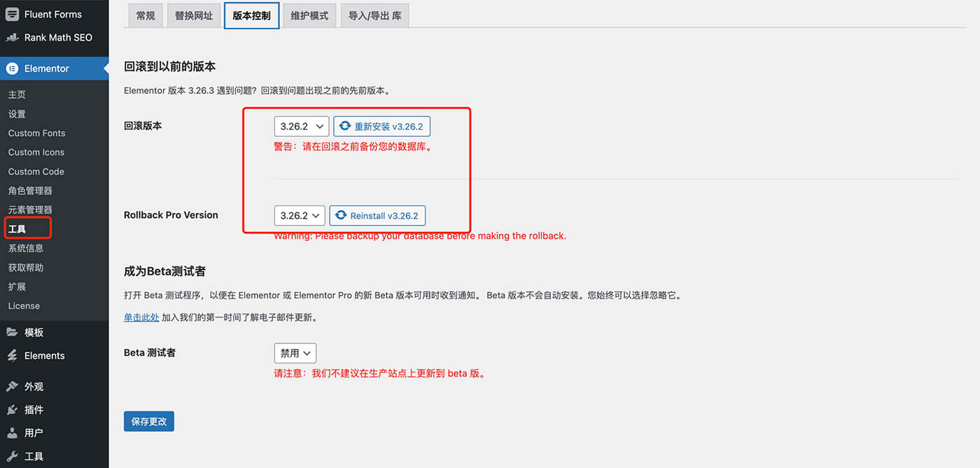Viewport: 980px width, 468px height.
Task: Click the 回滚版本 field label
Action: (143, 126)
